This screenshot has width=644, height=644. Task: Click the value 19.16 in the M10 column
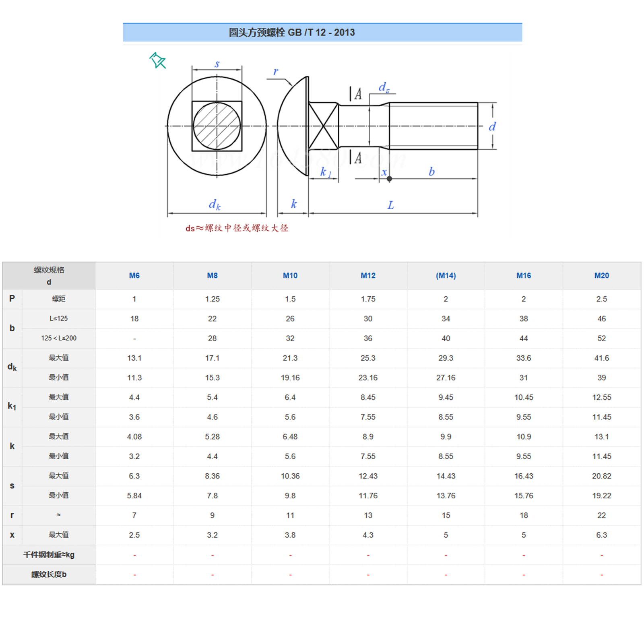pos(290,378)
